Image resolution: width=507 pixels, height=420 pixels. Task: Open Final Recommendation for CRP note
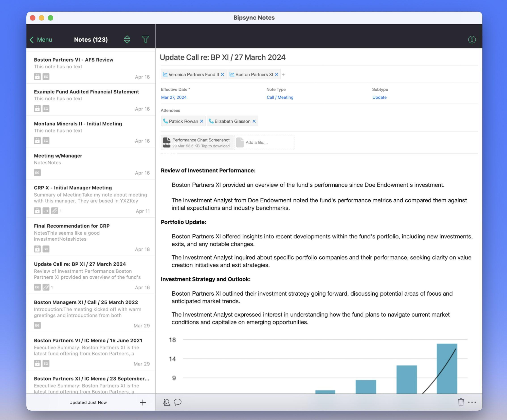91,237
